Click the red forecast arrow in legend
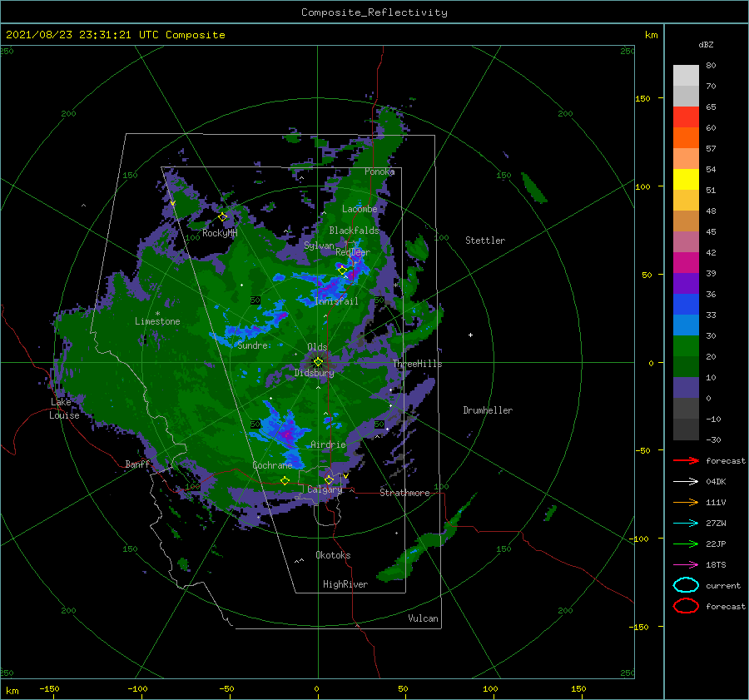 click(686, 460)
